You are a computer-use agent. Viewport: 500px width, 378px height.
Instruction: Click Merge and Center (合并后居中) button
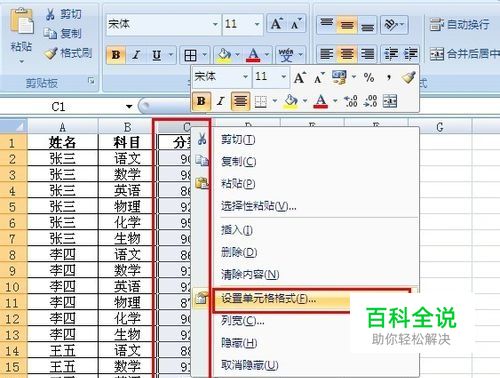point(464,54)
